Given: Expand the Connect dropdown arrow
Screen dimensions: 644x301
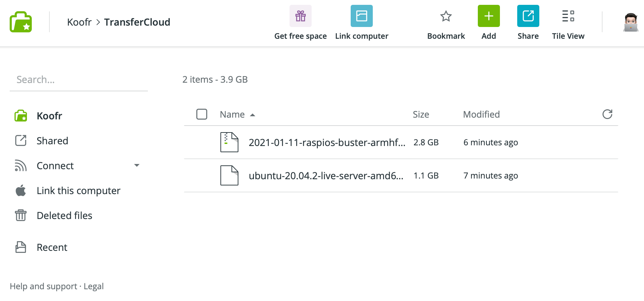Looking at the screenshot, I should [x=137, y=165].
